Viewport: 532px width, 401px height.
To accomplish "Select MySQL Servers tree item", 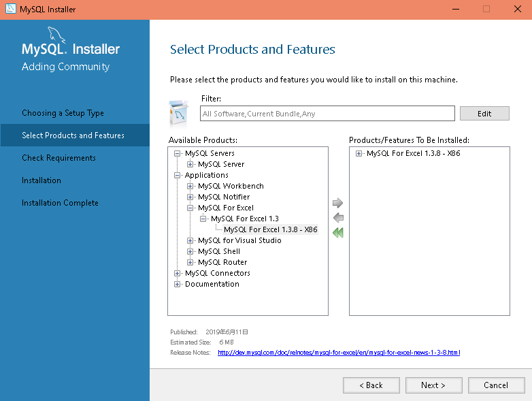I will pyautogui.click(x=210, y=153).
